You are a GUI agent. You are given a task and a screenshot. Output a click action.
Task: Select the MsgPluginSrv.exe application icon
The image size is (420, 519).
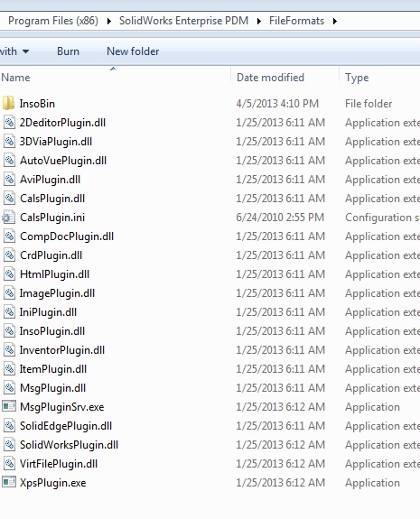click(9, 406)
